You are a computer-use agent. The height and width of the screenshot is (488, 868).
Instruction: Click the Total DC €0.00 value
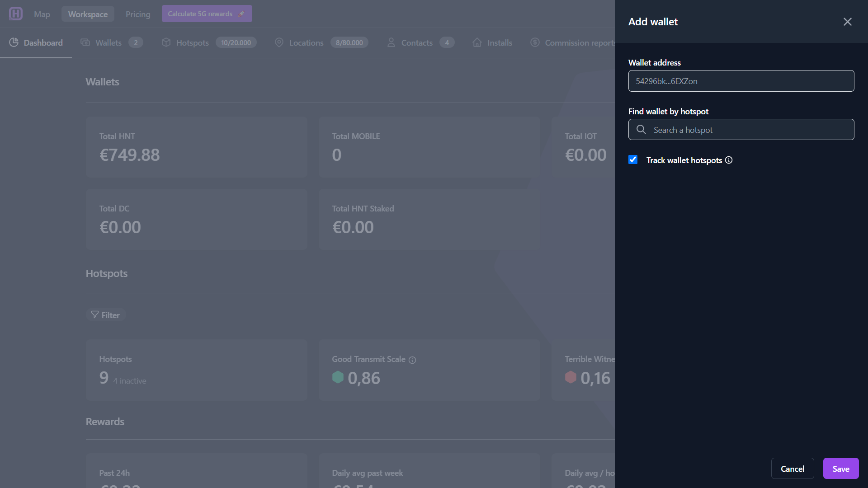pyautogui.click(x=120, y=227)
